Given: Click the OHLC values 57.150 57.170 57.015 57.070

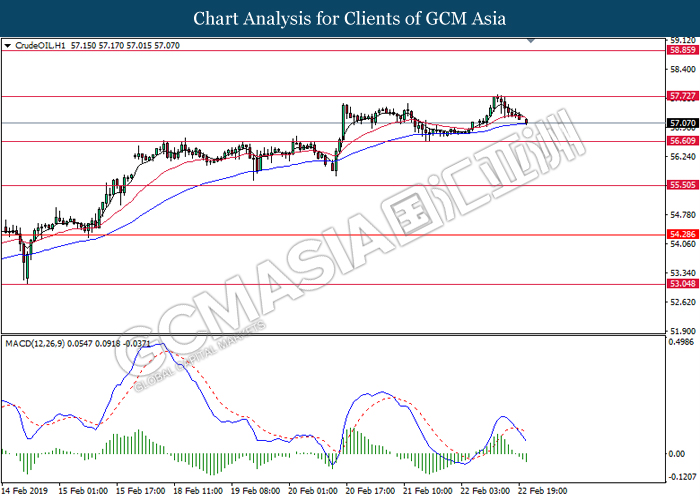Looking at the screenshot, I should pos(125,46).
